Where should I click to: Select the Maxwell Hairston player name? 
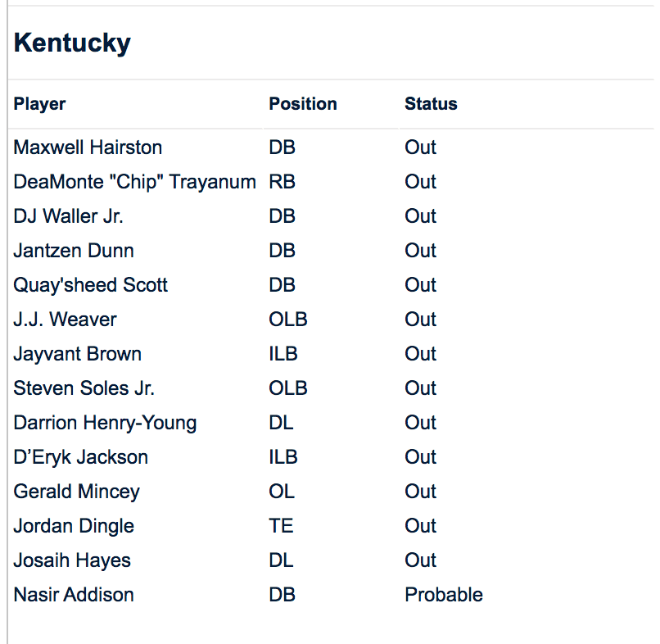(x=88, y=147)
